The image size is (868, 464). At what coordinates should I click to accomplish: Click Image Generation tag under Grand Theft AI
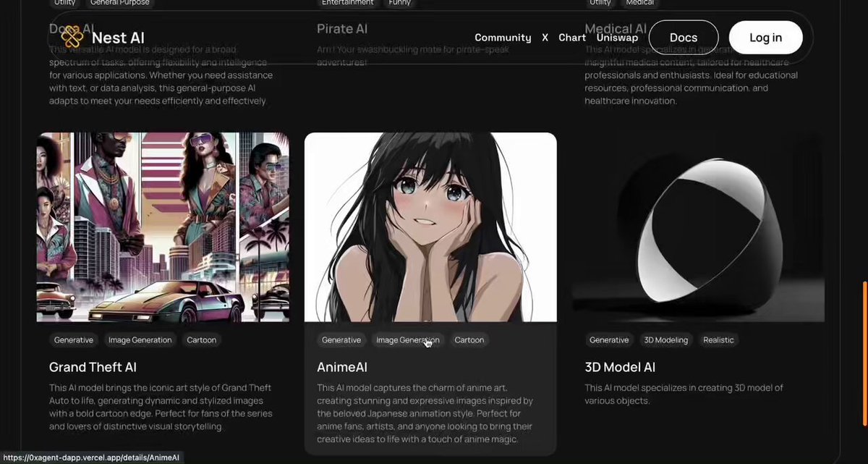click(140, 340)
